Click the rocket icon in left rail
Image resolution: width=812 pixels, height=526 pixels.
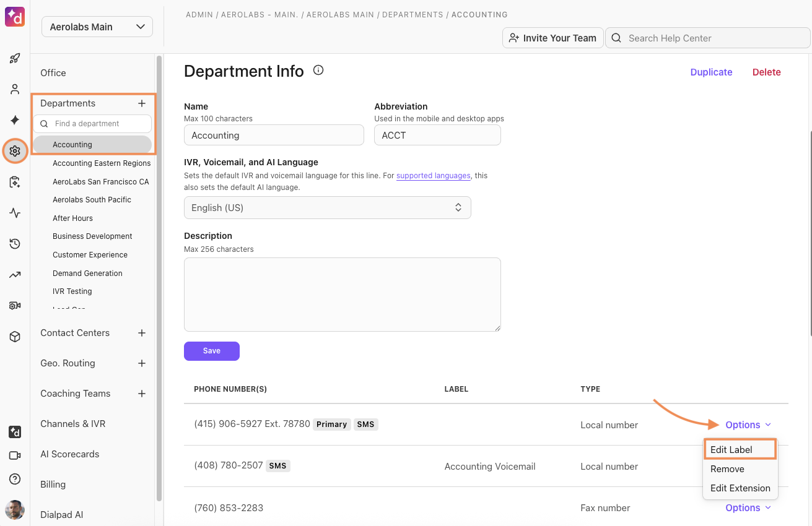[x=15, y=59]
